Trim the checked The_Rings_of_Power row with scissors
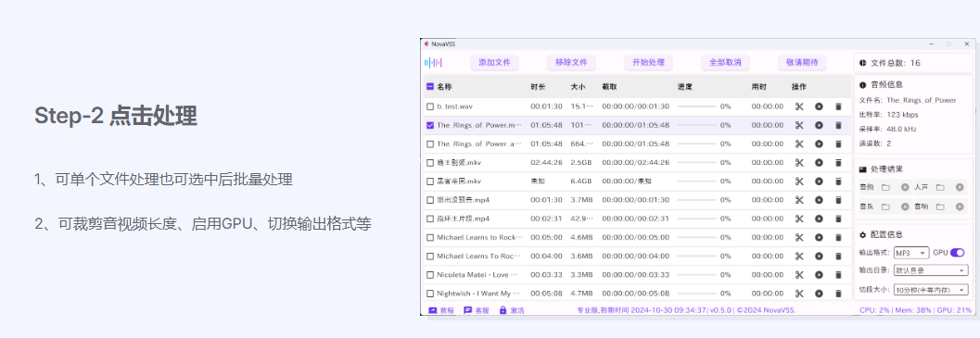 [x=799, y=125]
